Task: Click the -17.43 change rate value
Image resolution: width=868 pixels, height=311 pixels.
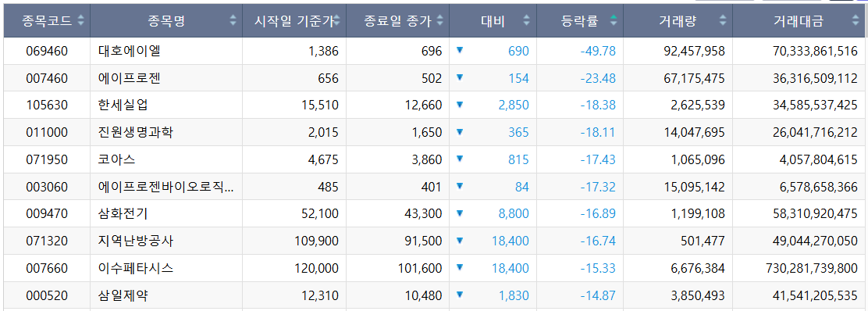Action: [x=598, y=160]
